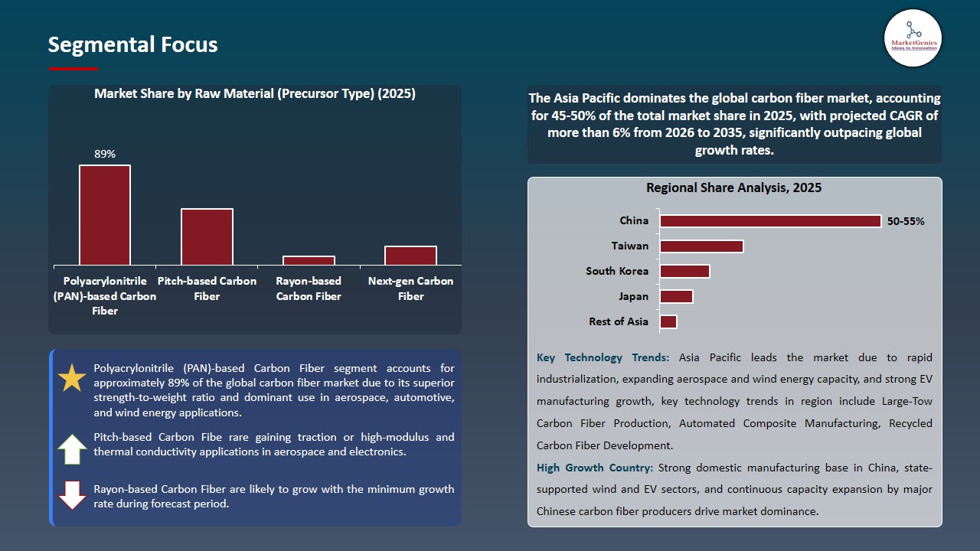
Task: Click the Japan bar in regional chart
Action: point(676,297)
